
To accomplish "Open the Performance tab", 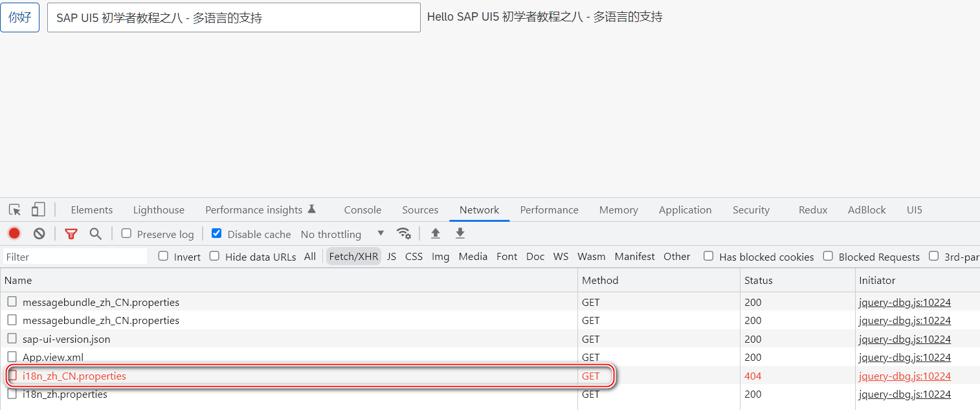I will coord(549,210).
